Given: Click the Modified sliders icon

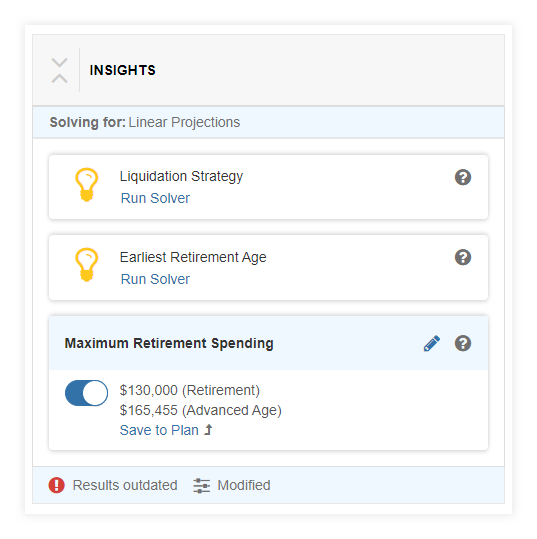Looking at the screenshot, I should pos(201,486).
